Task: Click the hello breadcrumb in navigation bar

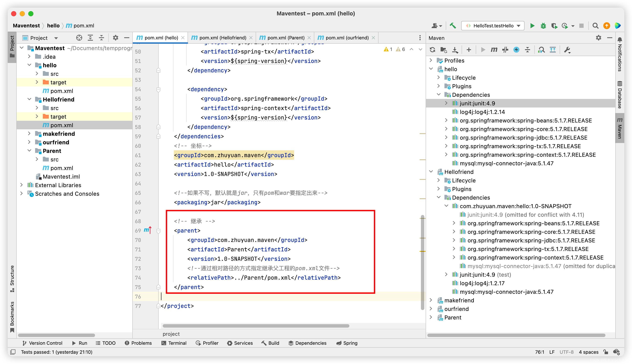Action: point(53,25)
